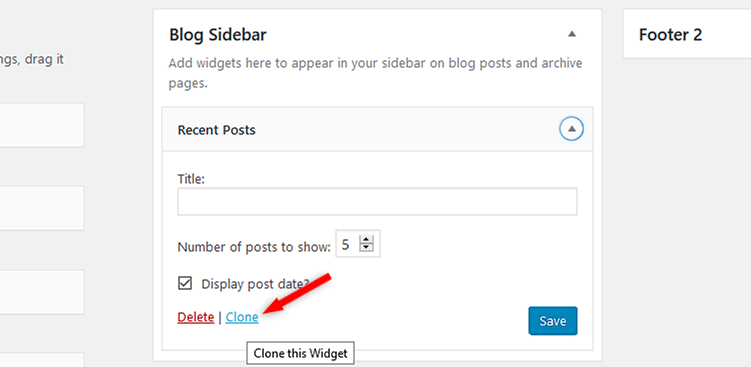Save the Recent Posts widget settings
Viewport: 751px width, 367px height.
553,321
